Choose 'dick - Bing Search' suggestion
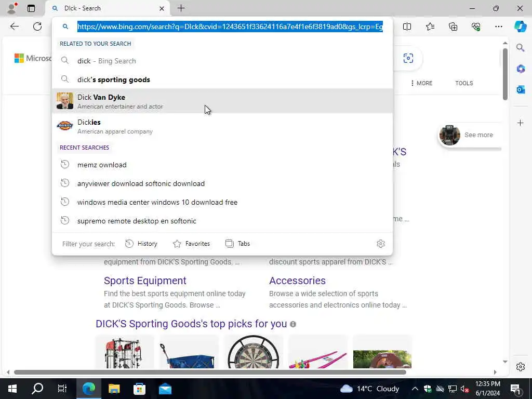 222,61
